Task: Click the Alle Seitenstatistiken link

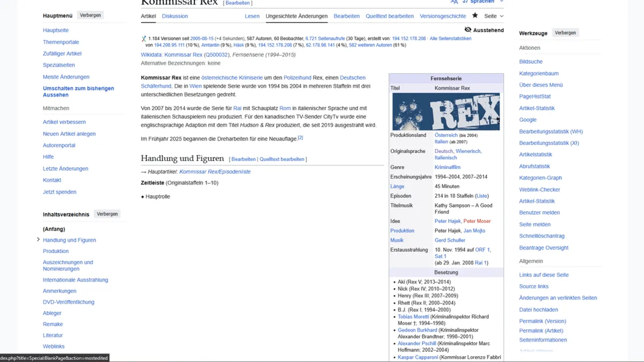Action: click(x=450, y=39)
